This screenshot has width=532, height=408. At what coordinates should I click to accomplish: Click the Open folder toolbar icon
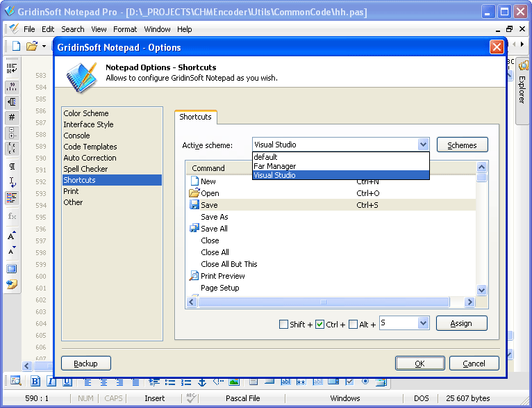(31, 46)
